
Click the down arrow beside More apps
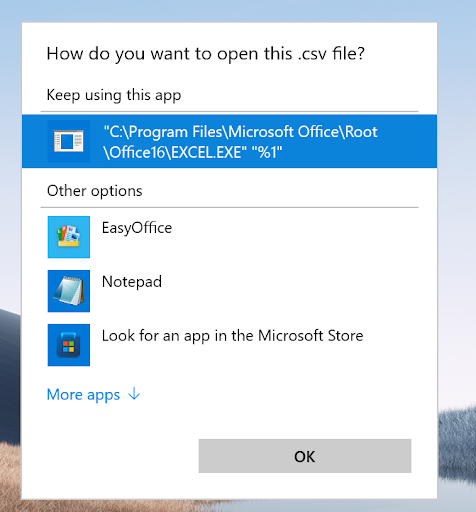point(134,394)
